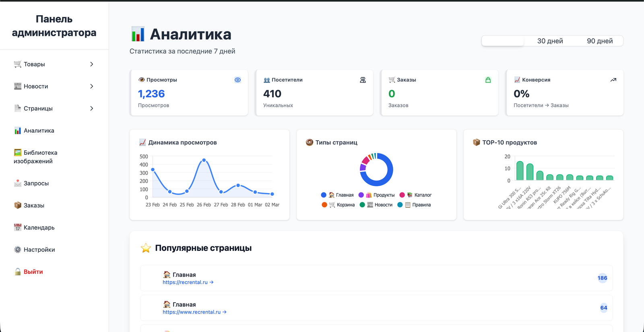Click the KUPO 756M axis label
The height and width of the screenshot is (332, 644).
[562, 195]
